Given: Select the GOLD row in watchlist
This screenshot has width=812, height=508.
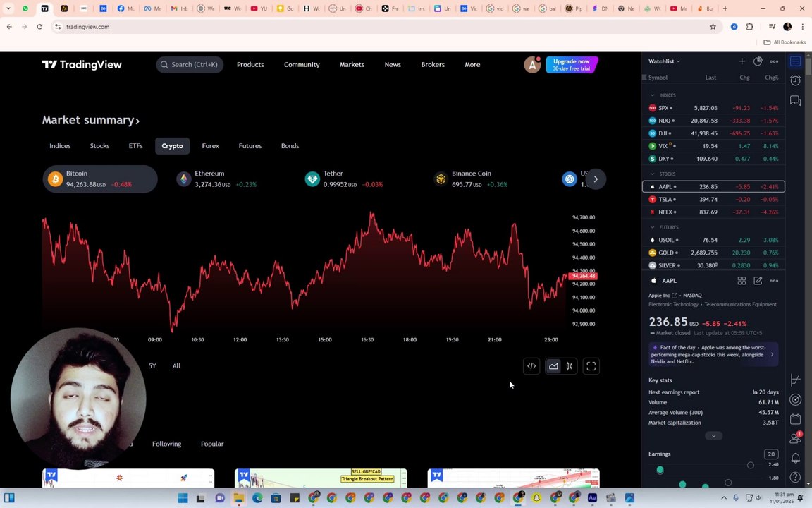Looking at the screenshot, I should coord(713,253).
